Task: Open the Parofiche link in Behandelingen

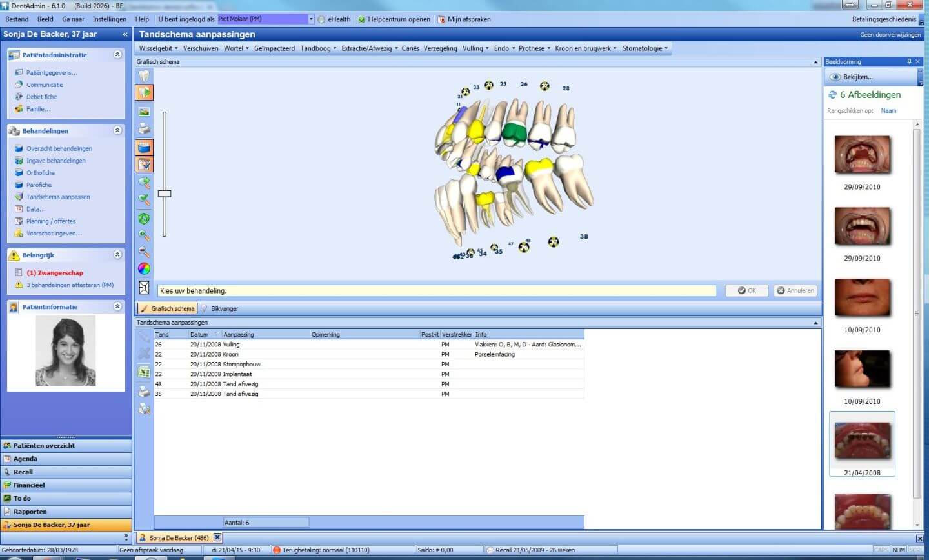Action: [39, 185]
